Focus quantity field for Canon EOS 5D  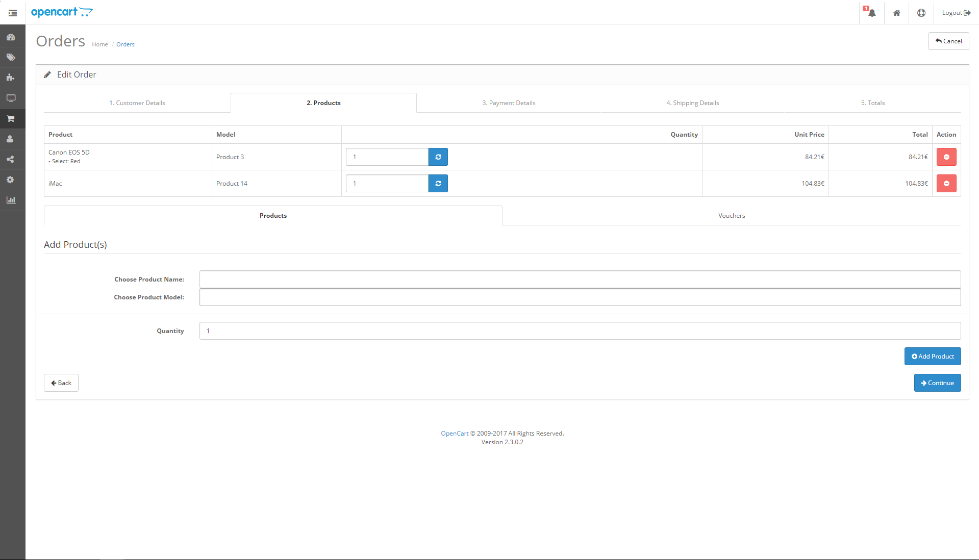coord(387,157)
